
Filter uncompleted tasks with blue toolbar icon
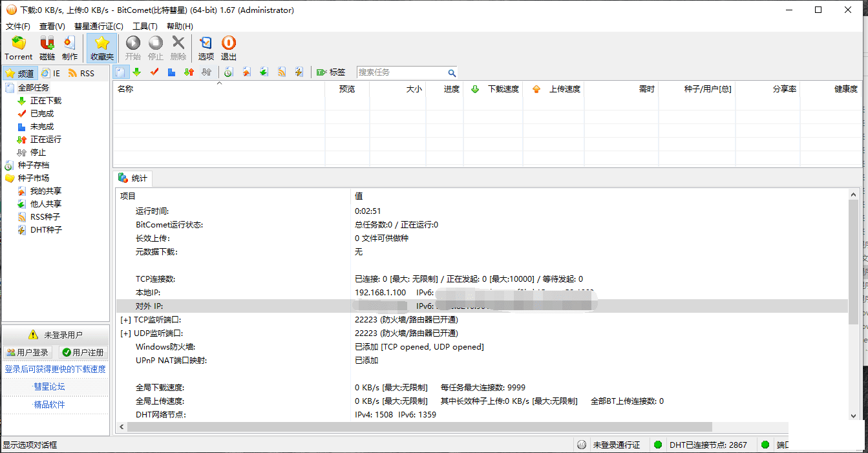pyautogui.click(x=172, y=72)
